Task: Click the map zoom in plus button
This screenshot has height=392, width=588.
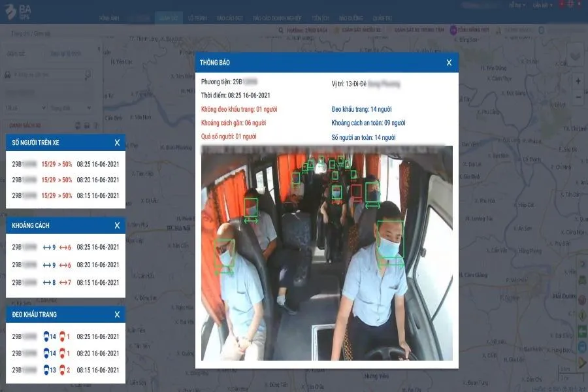Action: [x=578, y=81]
